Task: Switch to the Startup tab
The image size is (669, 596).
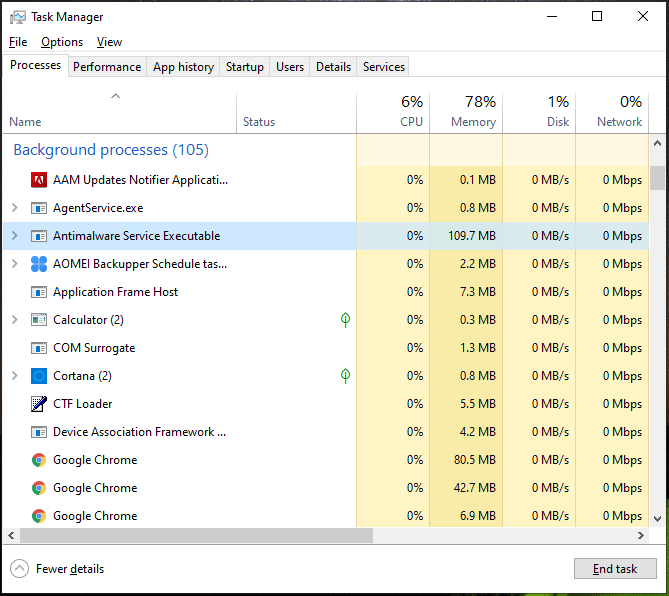Action: pos(244,67)
